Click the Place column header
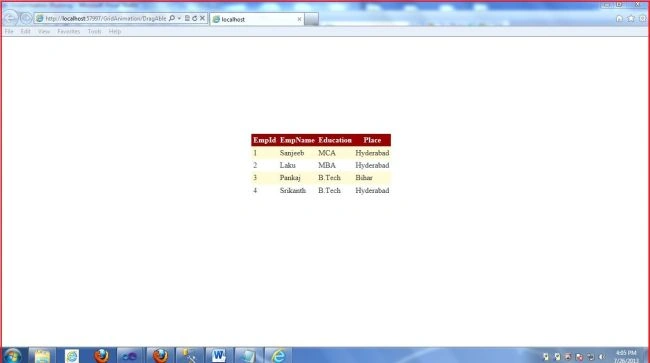Viewport: 650px width, 363px height. [x=372, y=140]
